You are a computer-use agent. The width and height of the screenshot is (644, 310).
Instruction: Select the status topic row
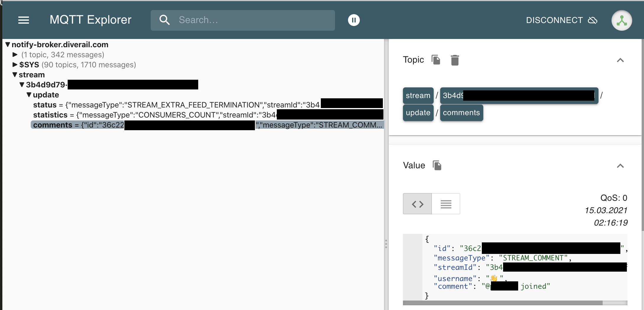point(208,105)
